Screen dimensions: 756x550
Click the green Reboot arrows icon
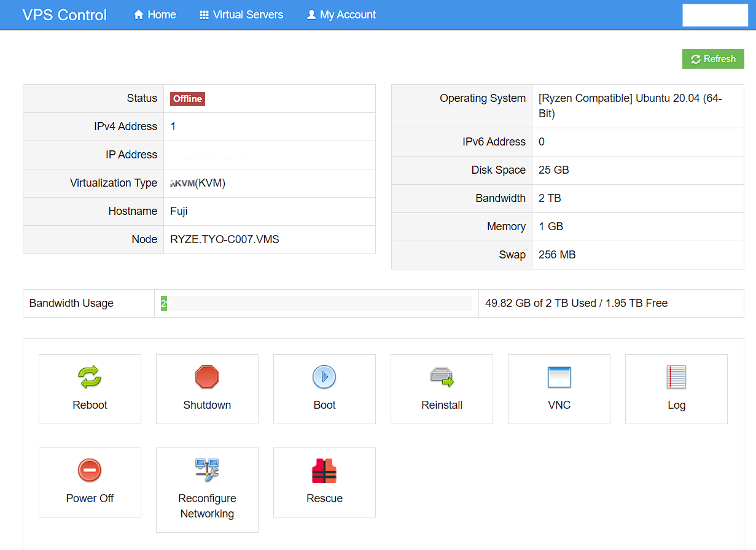[90, 376]
